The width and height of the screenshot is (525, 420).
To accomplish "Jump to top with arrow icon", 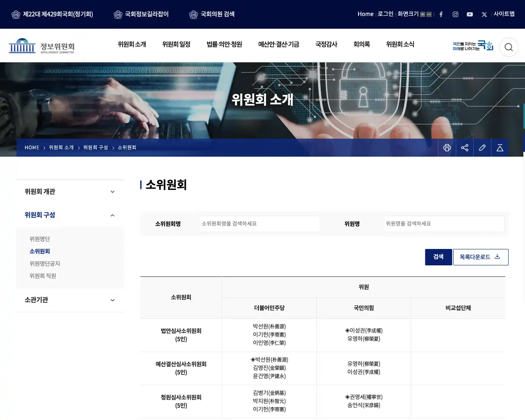I will tap(500, 148).
